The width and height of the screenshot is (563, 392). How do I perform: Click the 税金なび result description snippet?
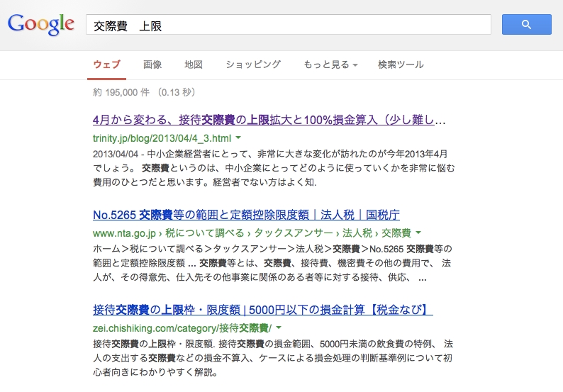(273, 358)
